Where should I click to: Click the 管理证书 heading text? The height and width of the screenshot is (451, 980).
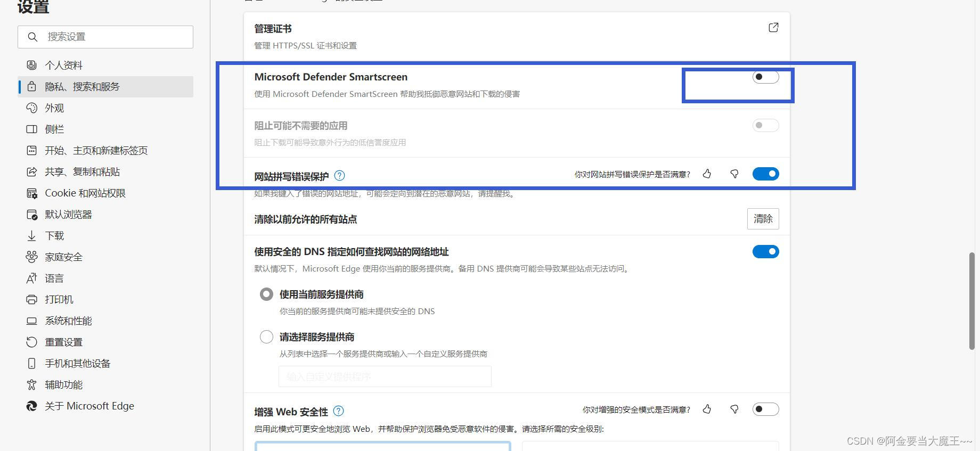tap(273, 29)
